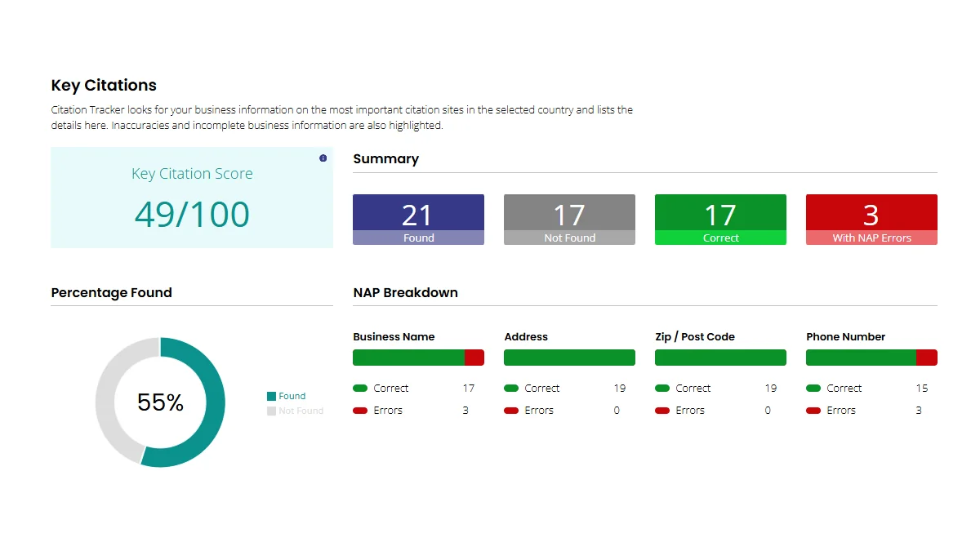980x551 pixels.
Task: Click the Key Citations heading
Action: coord(104,85)
